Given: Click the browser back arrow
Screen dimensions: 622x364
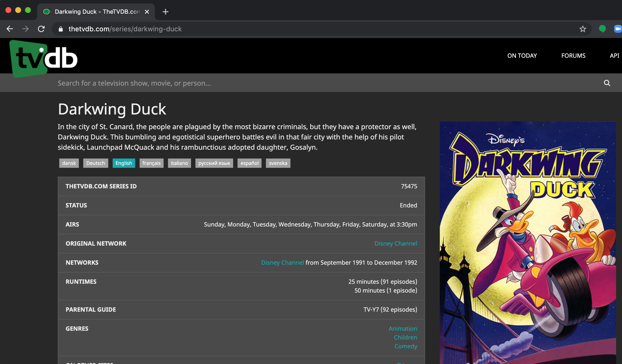Looking at the screenshot, I should [10, 29].
